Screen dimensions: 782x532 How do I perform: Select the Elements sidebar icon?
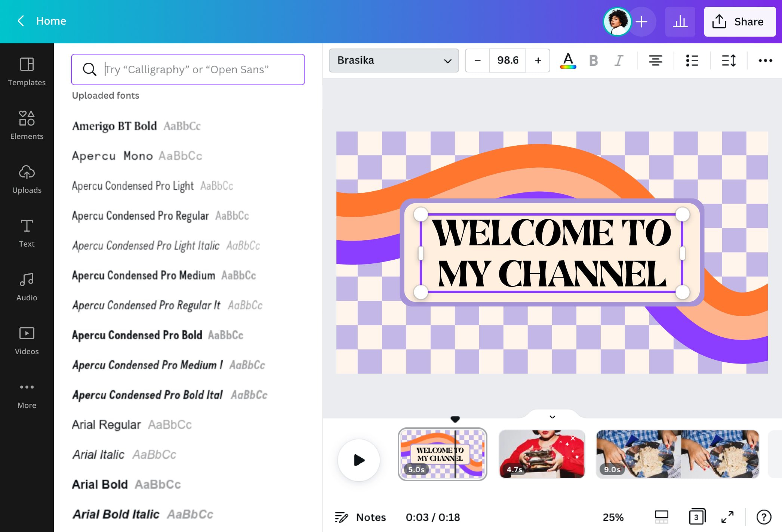click(x=27, y=124)
